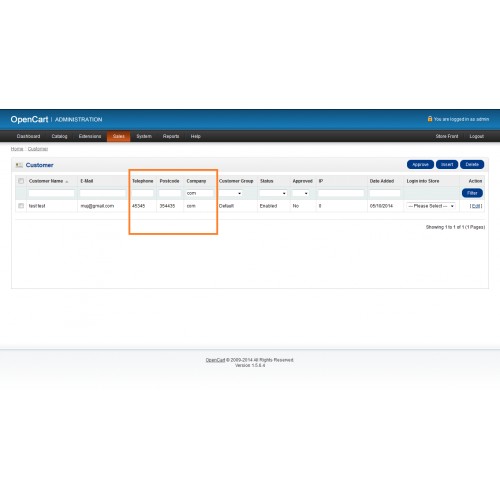Screen dimensions: 500x500
Task: Click the Delete button
Action: 472,164
